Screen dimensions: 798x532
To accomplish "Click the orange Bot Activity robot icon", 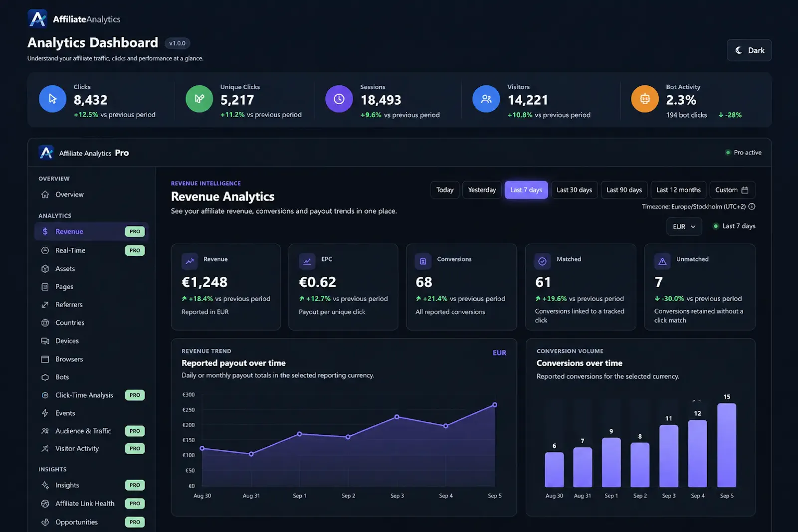I will [x=645, y=99].
